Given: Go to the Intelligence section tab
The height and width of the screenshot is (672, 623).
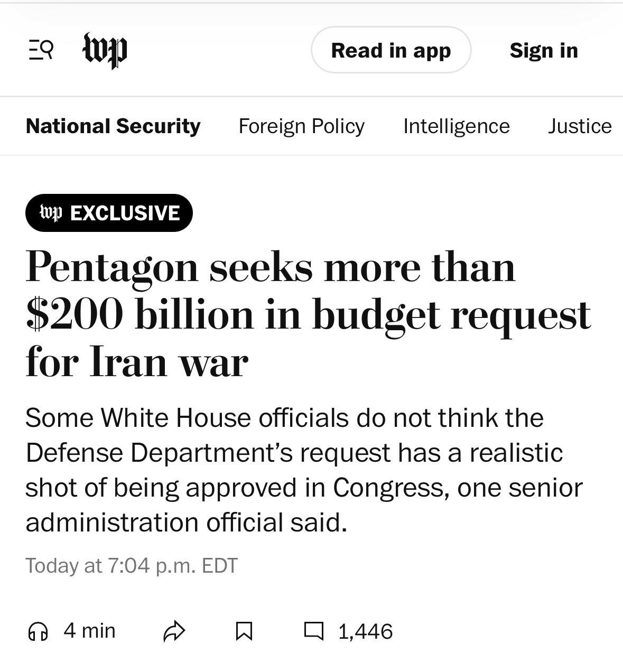Looking at the screenshot, I should (x=456, y=126).
